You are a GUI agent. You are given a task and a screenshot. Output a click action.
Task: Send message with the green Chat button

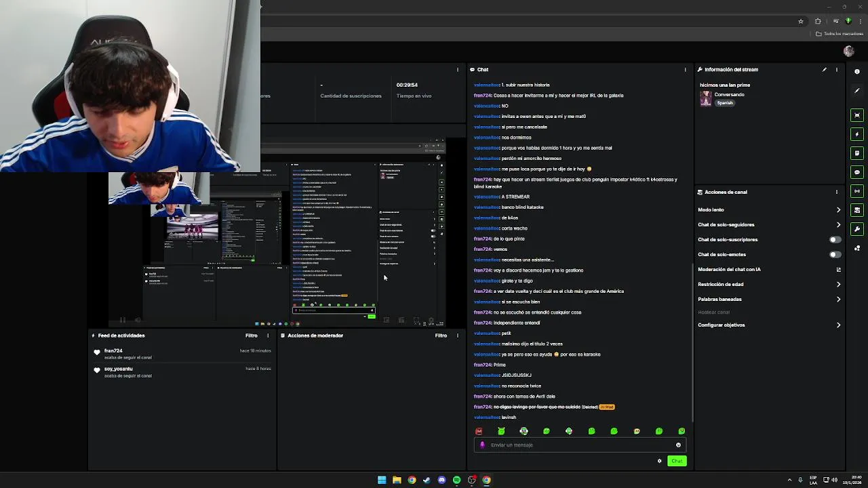[x=677, y=461]
